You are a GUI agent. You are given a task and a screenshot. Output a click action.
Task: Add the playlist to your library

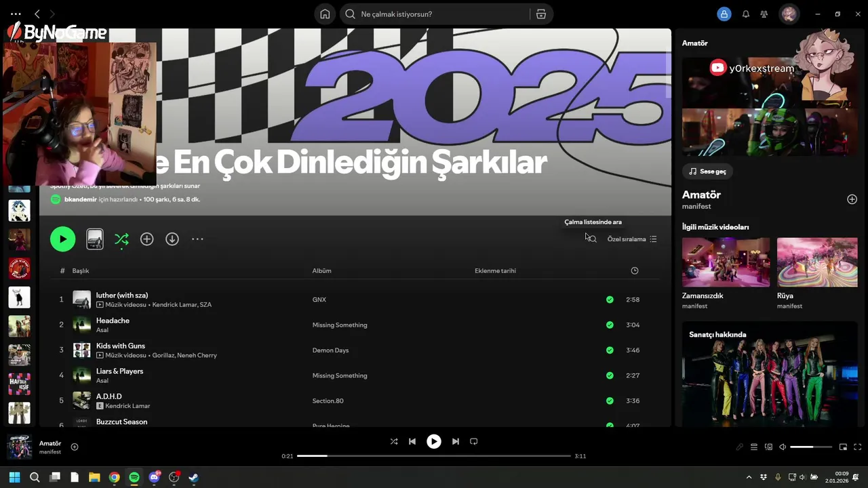[x=146, y=239]
